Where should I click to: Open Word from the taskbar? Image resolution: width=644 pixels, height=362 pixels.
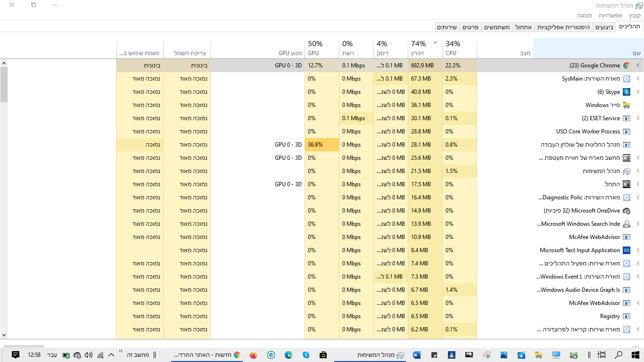pyautogui.click(x=417, y=355)
